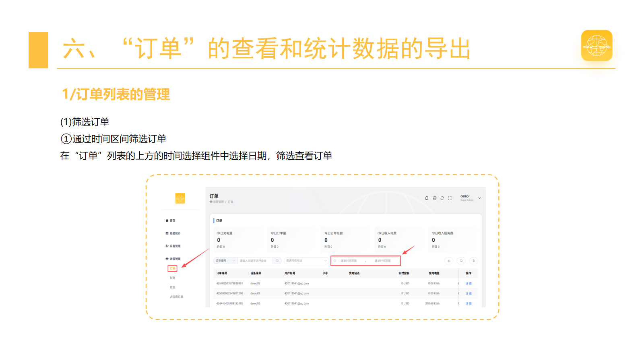
Task: Select 占位费订单 submenu item
Action: (176, 297)
